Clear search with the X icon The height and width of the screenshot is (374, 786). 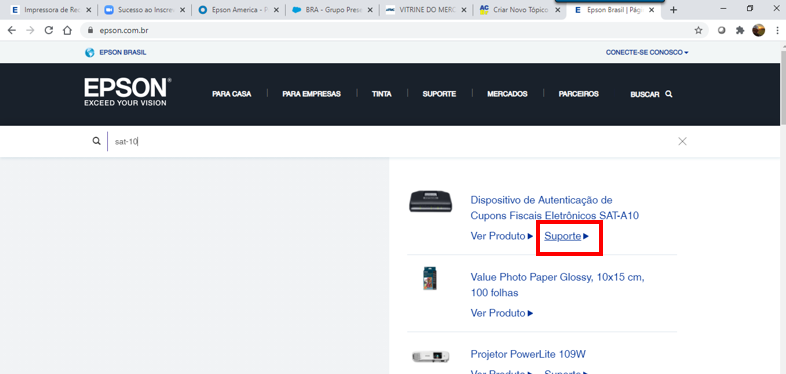(x=682, y=141)
